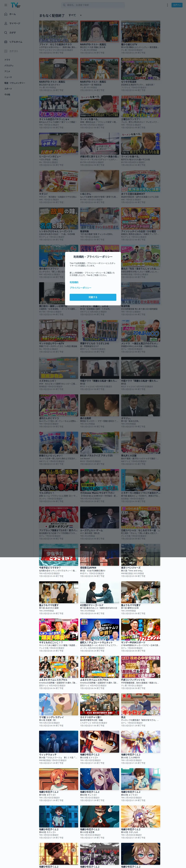This screenshot has height=868, width=186.
Task: Open the 利用規約 link in dialog
Action: (74, 282)
